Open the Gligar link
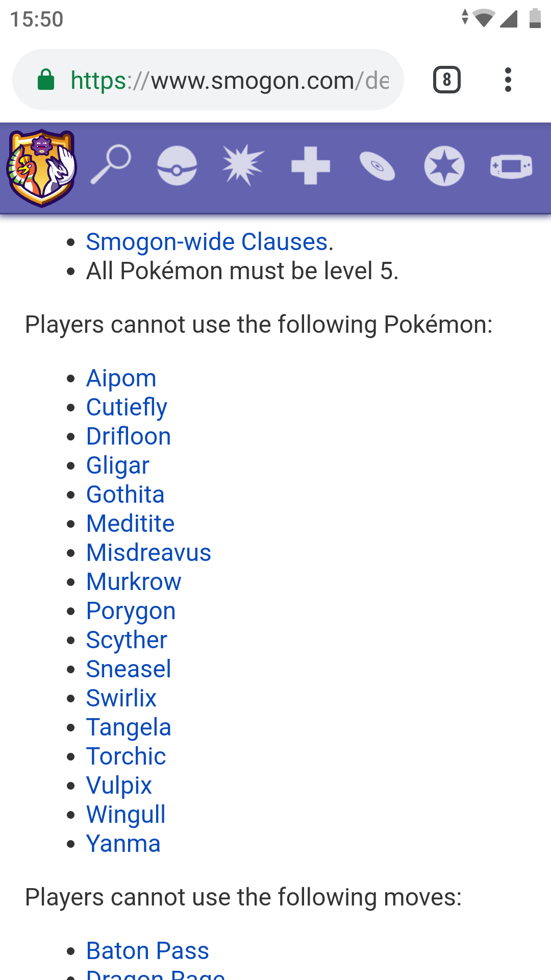 pyautogui.click(x=118, y=465)
